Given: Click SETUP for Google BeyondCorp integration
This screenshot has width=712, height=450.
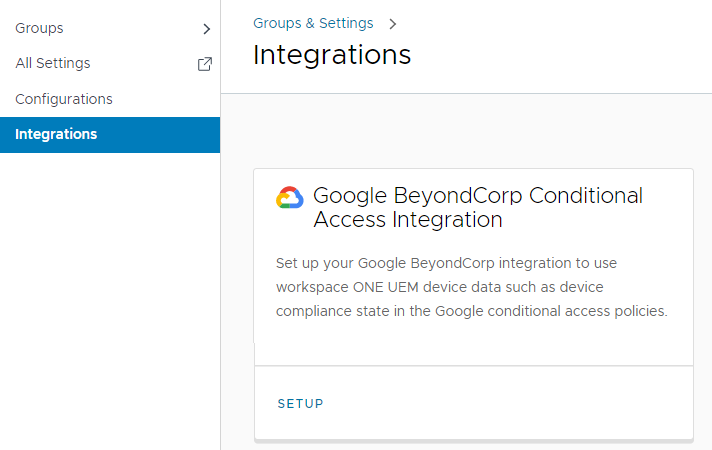Looking at the screenshot, I should pyautogui.click(x=301, y=404).
